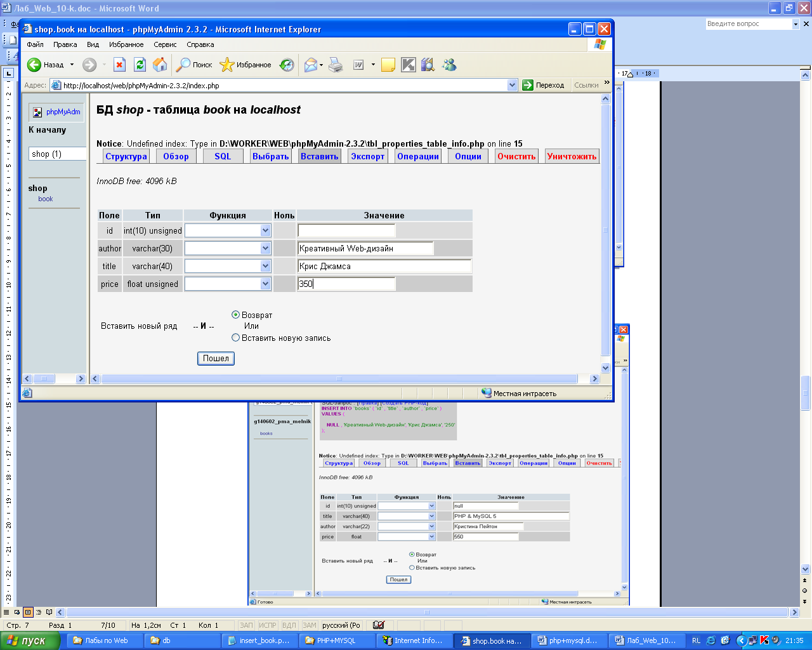The height and width of the screenshot is (650, 812).
Task: Click the id value input field
Action: coord(346,230)
